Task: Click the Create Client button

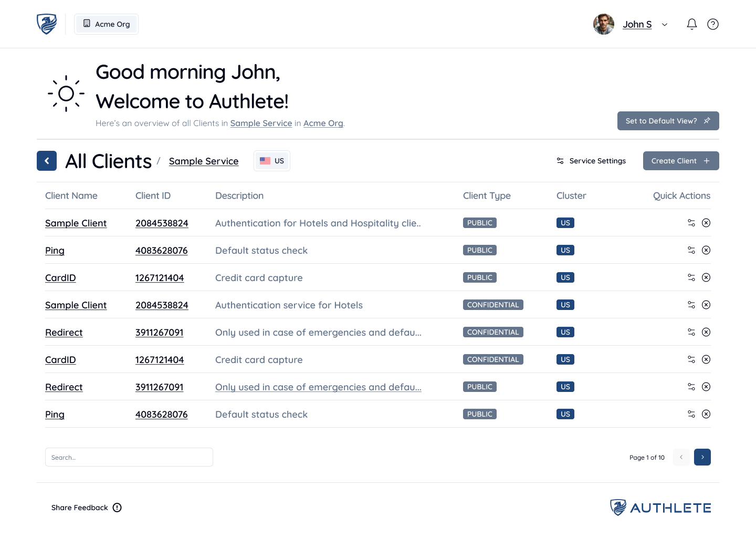Action: click(681, 161)
